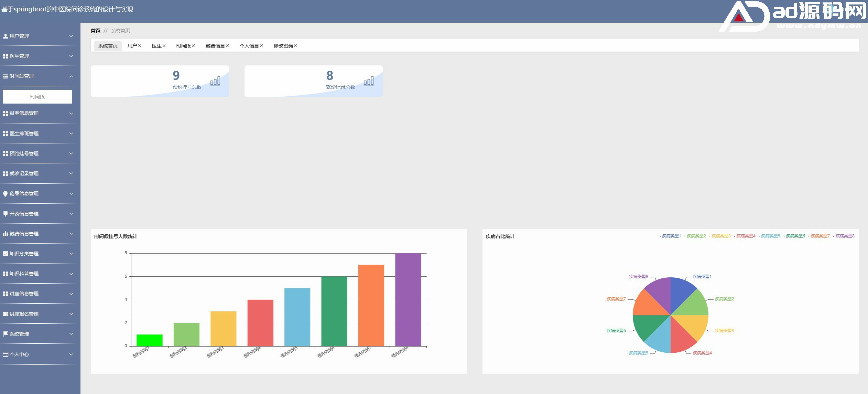Click the chart icon on 就诊记录总数 card
This screenshot has height=394, width=868.
[369, 82]
